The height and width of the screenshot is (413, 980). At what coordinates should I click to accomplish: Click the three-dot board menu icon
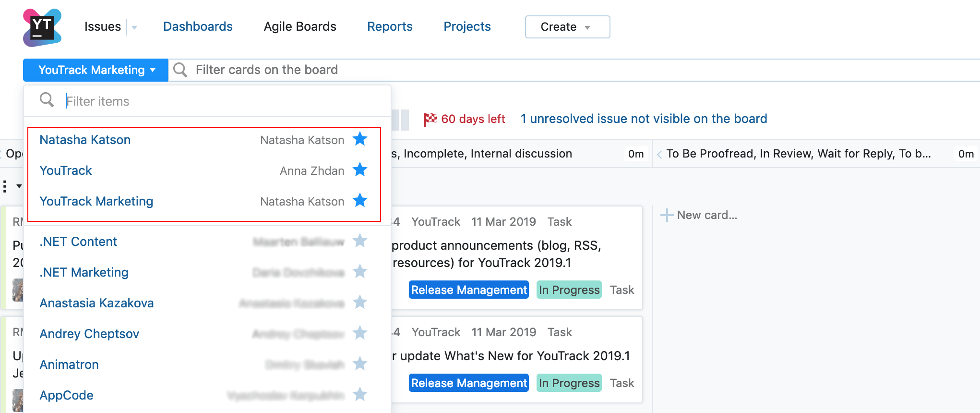5,186
